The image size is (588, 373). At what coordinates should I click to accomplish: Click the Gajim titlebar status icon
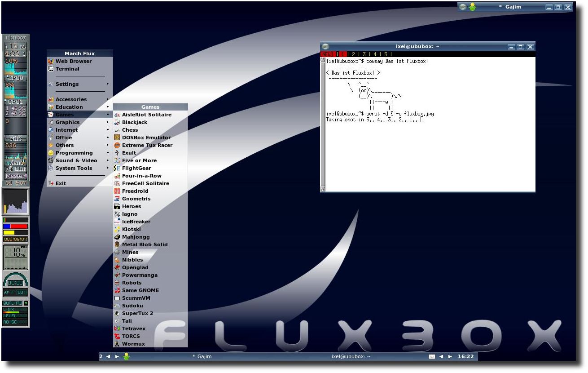pyautogui.click(x=472, y=7)
